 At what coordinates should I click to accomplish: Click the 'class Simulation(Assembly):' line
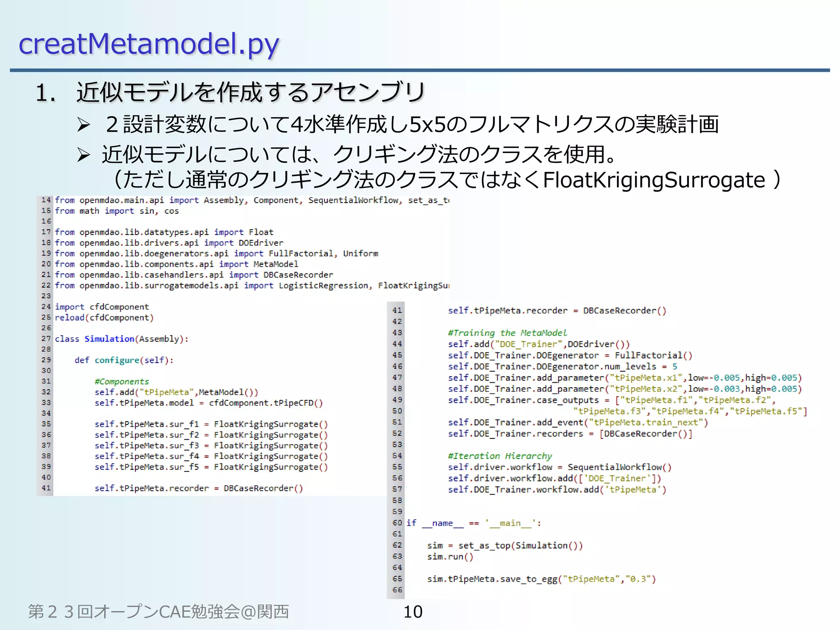click(121, 339)
